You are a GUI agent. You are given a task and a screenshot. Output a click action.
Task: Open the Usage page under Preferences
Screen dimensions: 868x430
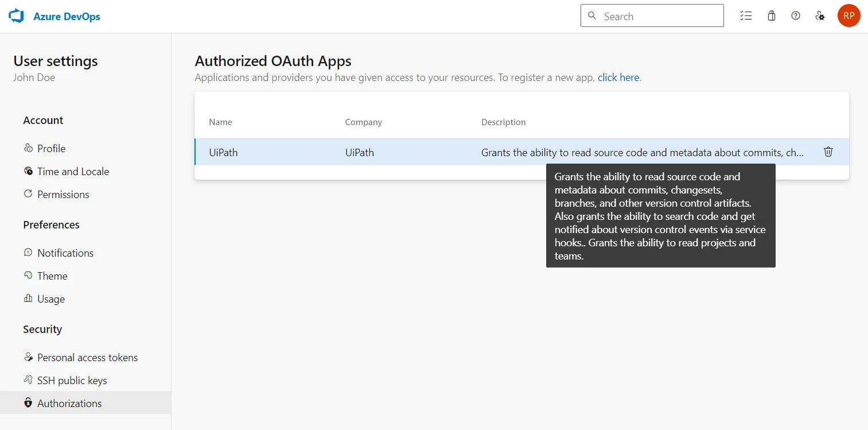(51, 299)
